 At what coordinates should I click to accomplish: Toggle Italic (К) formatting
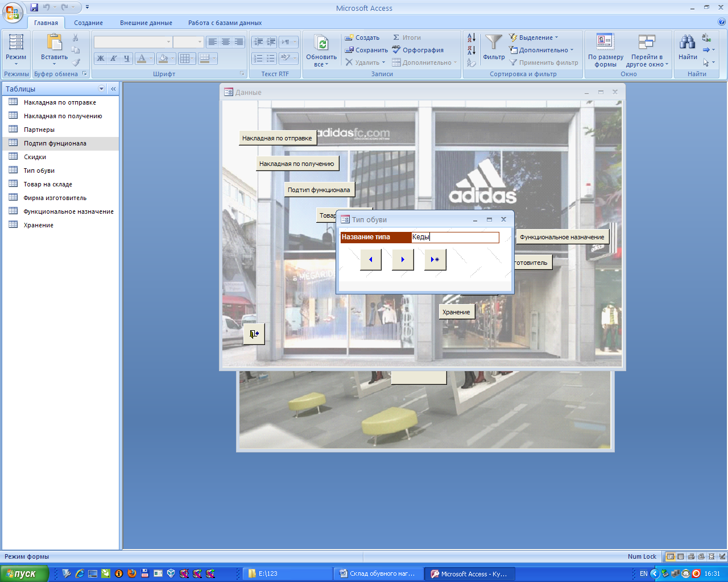coord(114,58)
